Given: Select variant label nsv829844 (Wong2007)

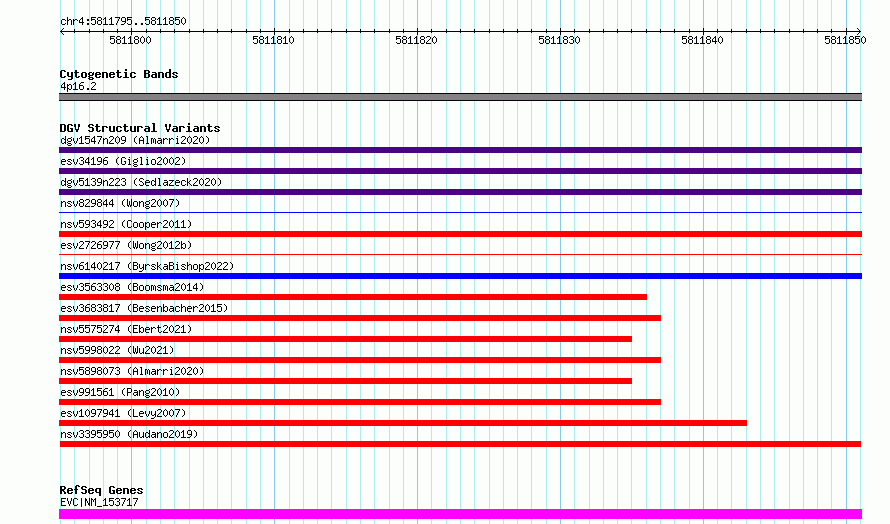Looking at the screenshot, I should 120,203.
